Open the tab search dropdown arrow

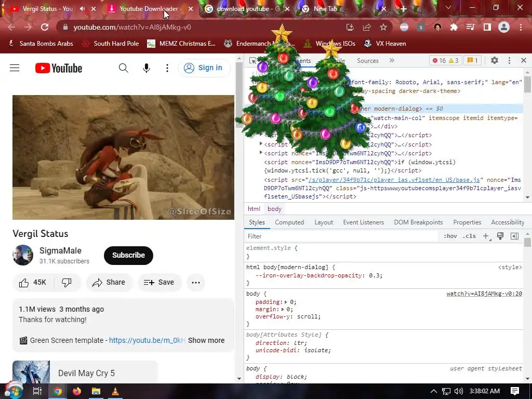(x=448, y=7)
